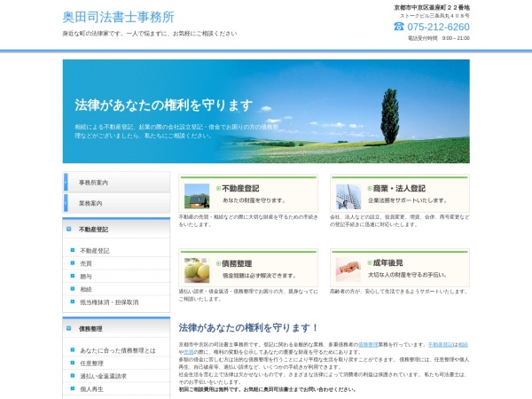Click the bullet icon next to 贈与
The width and height of the screenshot is (532, 399).
click(x=73, y=276)
